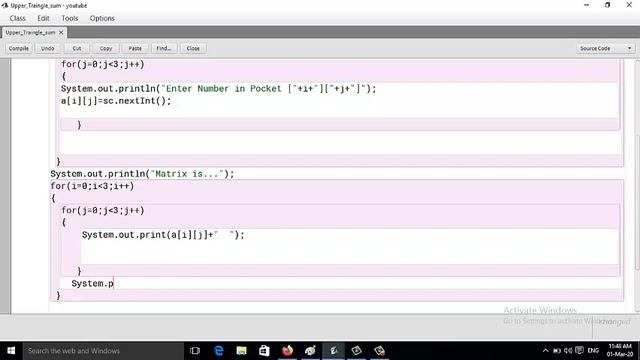
Task: Open the Tools menu
Action: click(69, 18)
